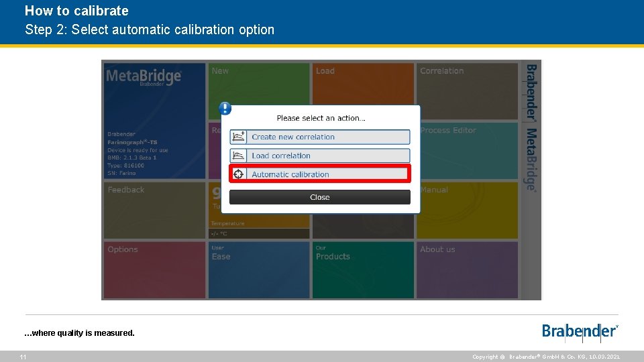Open the Options tile
The height and width of the screenshot is (362, 644).
pos(154,269)
